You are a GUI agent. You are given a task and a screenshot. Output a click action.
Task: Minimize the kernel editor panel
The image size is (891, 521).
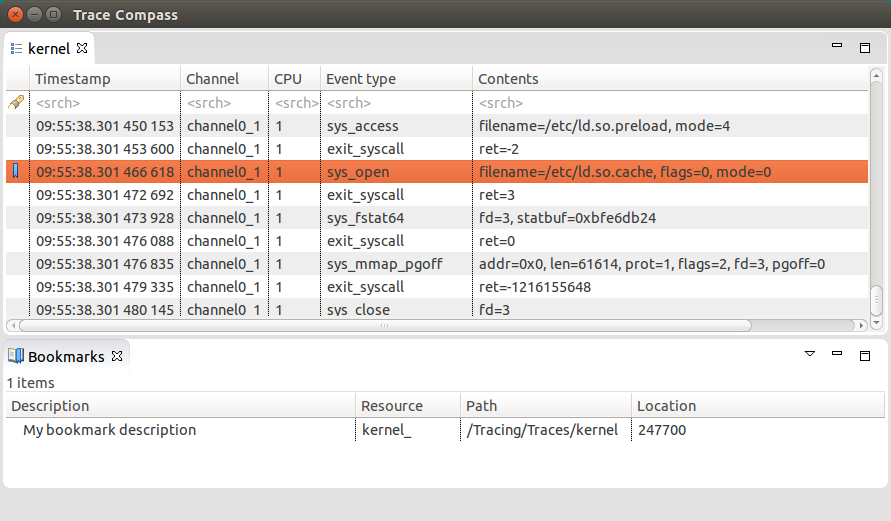pos(838,46)
